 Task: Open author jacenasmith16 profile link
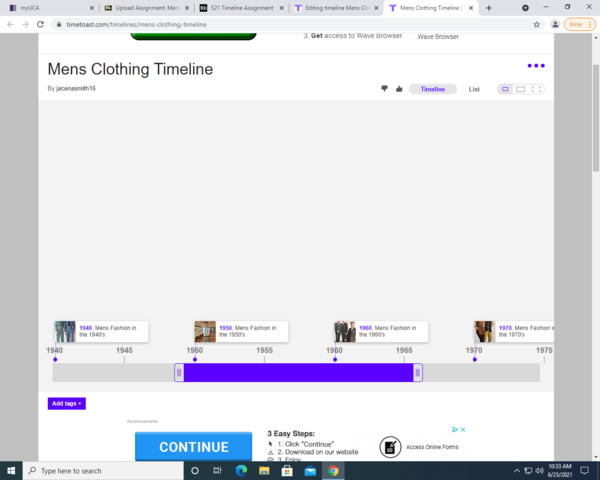pyautogui.click(x=76, y=88)
